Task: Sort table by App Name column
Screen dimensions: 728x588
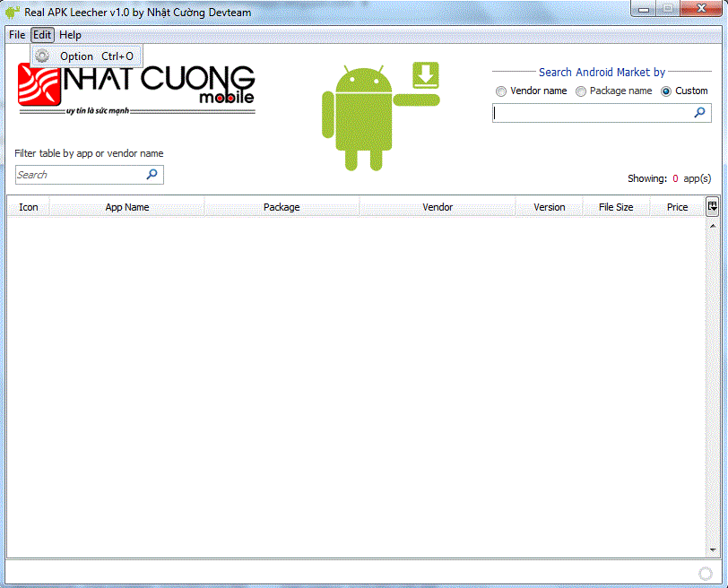Action: click(126, 207)
